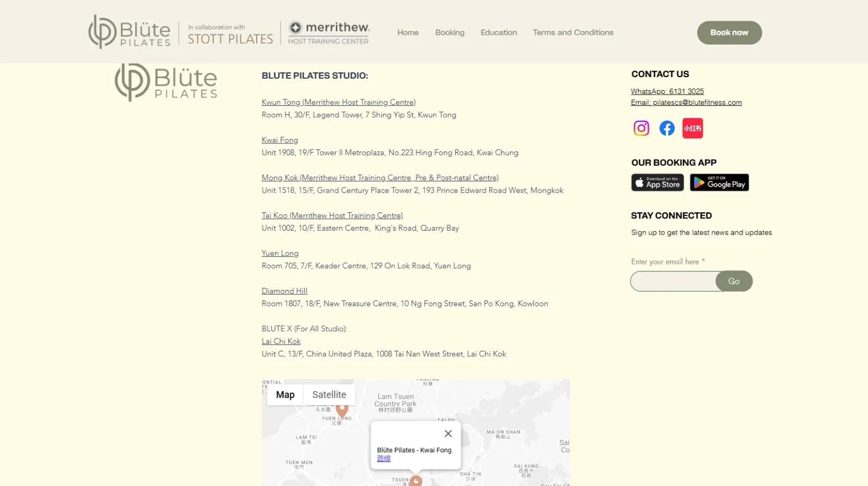Click the STOTT PILATES collaboration logo
868x486 pixels.
click(231, 34)
